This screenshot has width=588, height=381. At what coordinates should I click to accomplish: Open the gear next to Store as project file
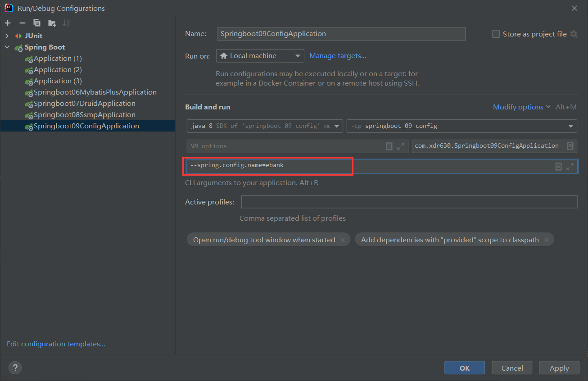click(574, 34)
